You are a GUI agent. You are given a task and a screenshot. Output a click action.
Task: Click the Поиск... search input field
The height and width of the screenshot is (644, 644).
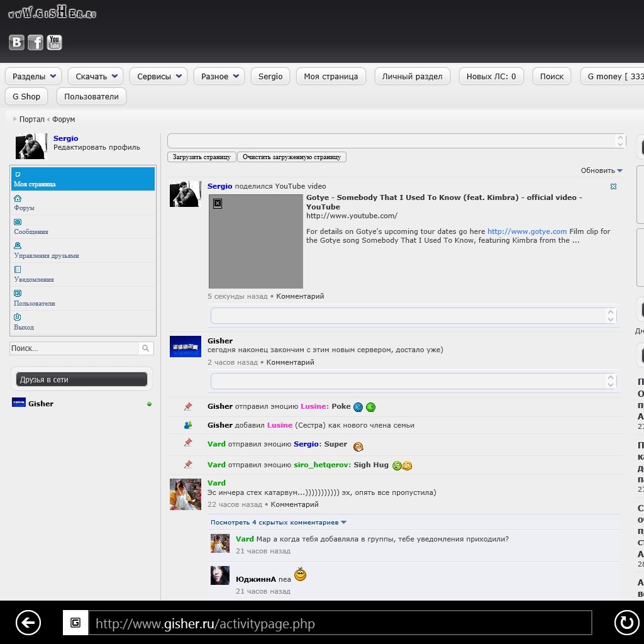[x=74, y=348]
